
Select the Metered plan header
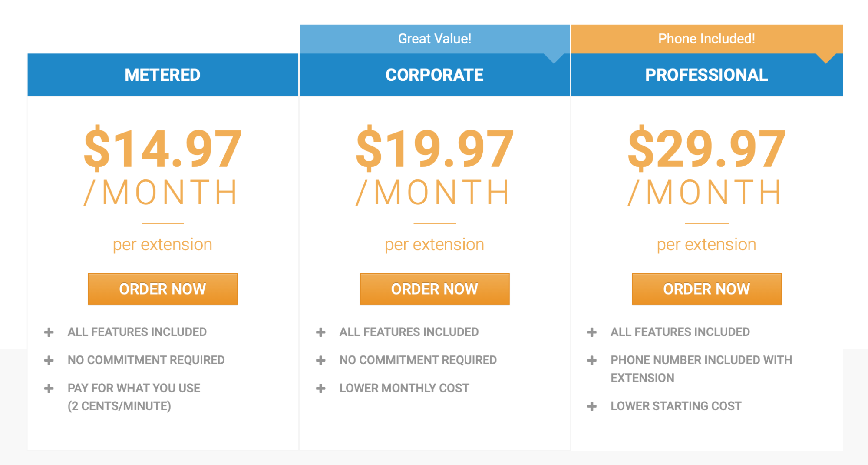162,75
